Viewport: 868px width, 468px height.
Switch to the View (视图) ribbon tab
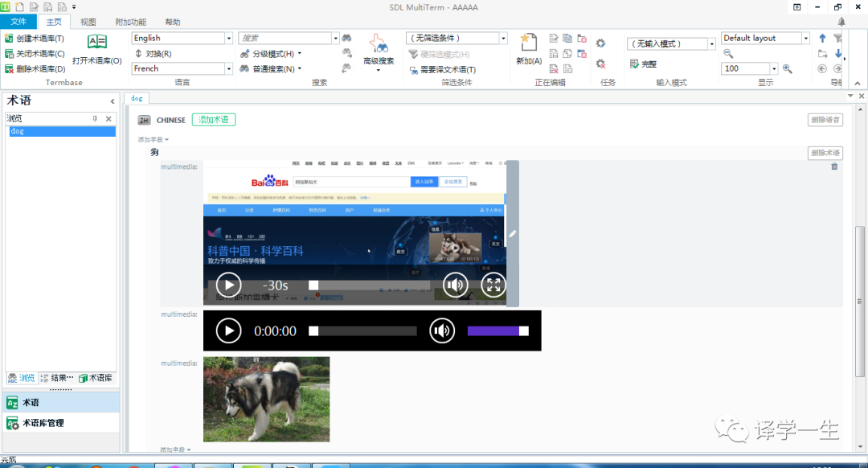pyautogui.click(x=88, y=23)
